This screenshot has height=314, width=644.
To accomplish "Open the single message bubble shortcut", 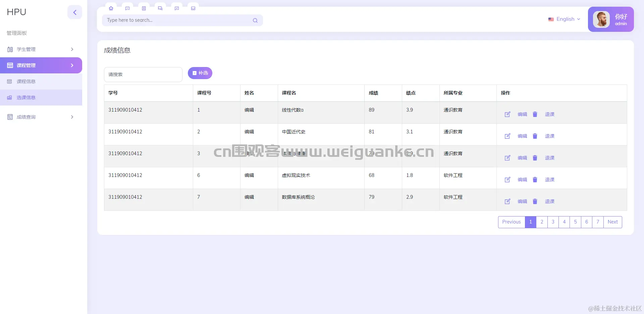I will 127,8.
